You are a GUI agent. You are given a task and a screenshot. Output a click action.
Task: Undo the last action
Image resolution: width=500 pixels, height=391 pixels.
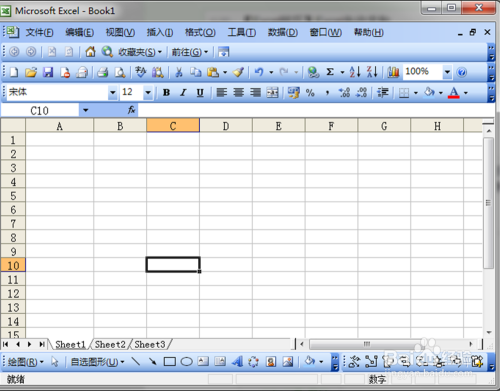(259, 72)
